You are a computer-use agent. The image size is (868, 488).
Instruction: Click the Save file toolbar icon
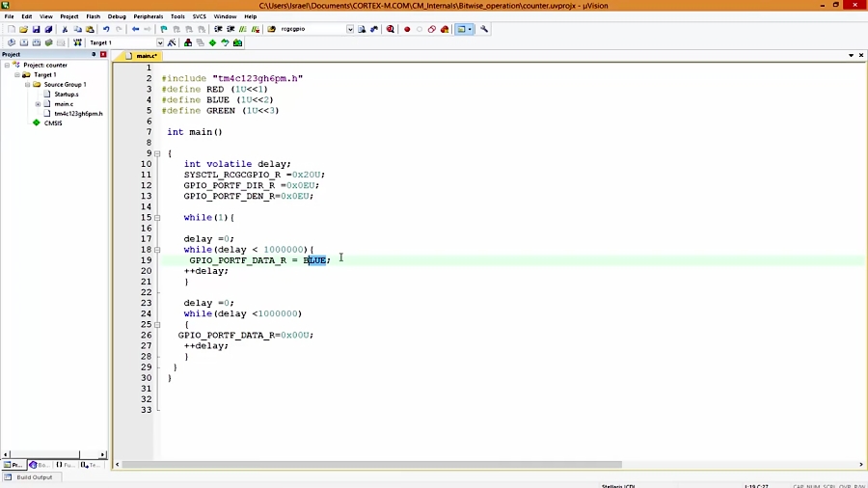[36, 30]
